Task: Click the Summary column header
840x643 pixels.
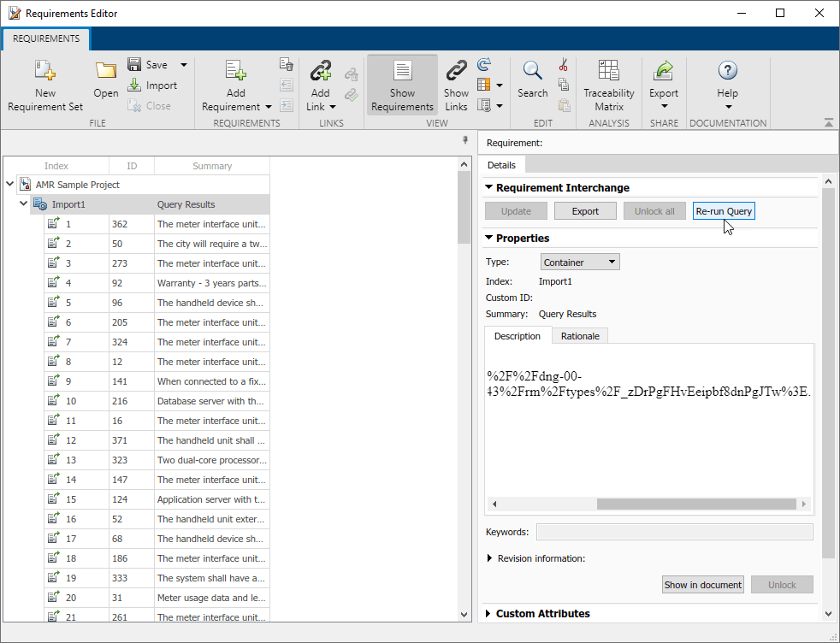Action: (x=212, y=166)
